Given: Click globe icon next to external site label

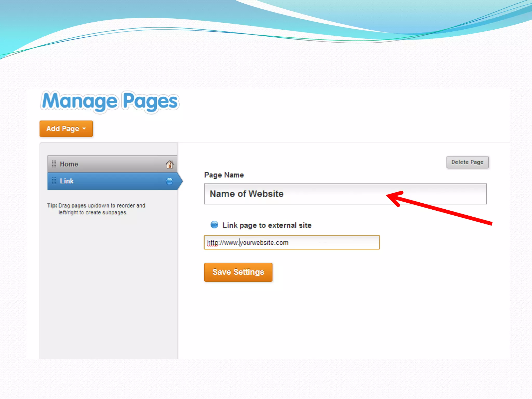Looking at the screenshot, I should pos(214,225).
